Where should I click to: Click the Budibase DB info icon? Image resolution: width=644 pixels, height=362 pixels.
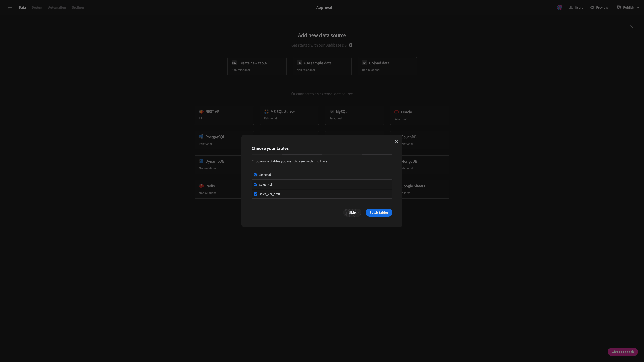(x=351, y=45)
